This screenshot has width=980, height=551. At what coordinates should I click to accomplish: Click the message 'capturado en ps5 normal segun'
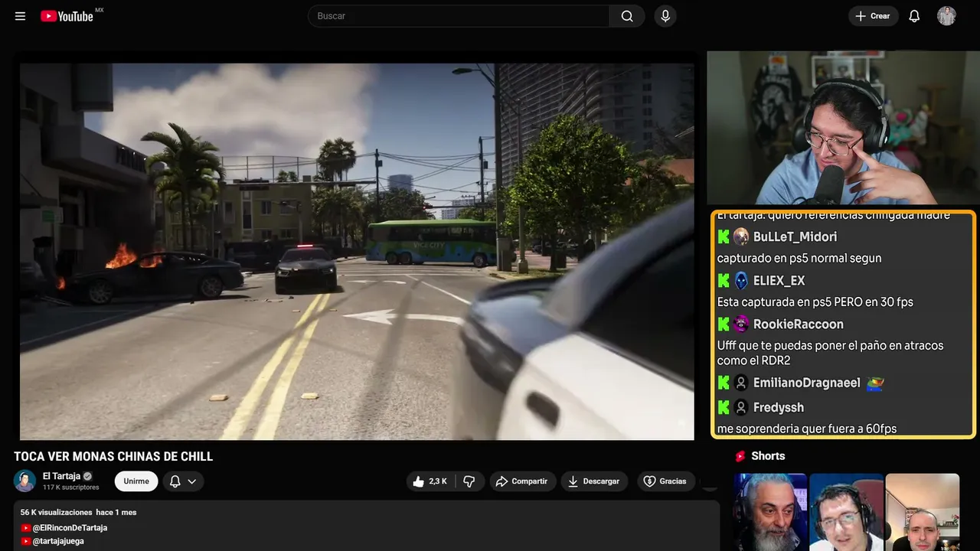(x=799, y=259)
